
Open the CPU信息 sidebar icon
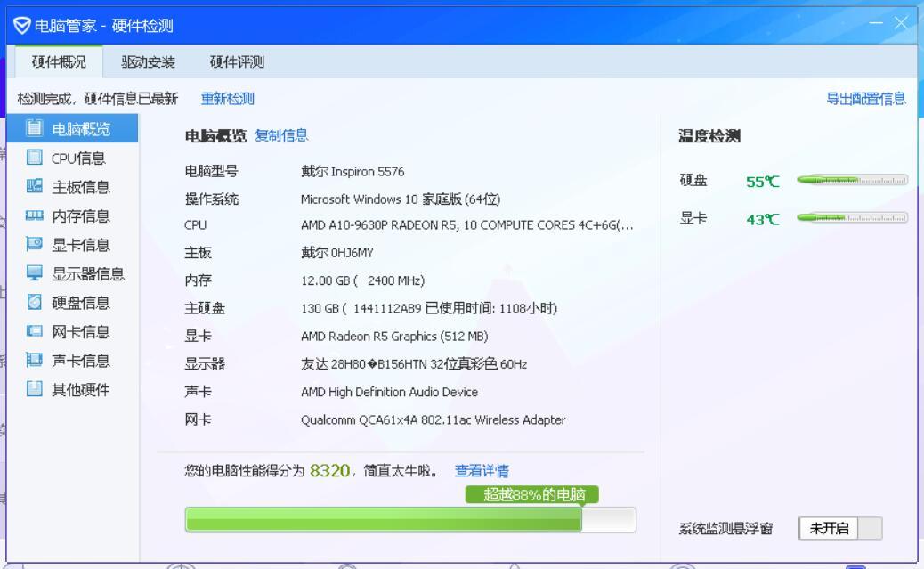(x=35, y=157)
